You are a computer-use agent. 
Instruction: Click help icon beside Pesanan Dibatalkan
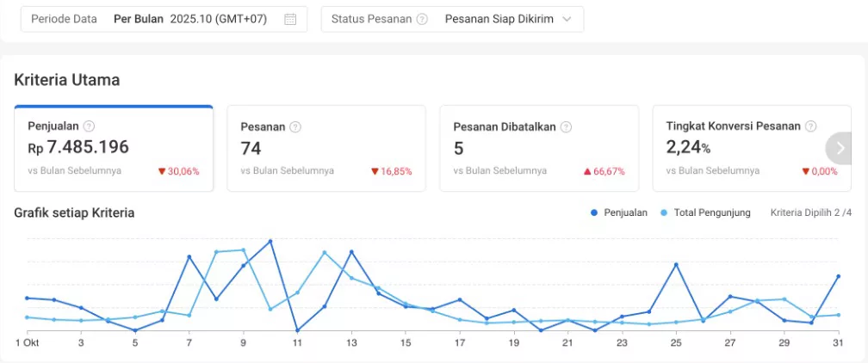[x=566, y=126]
